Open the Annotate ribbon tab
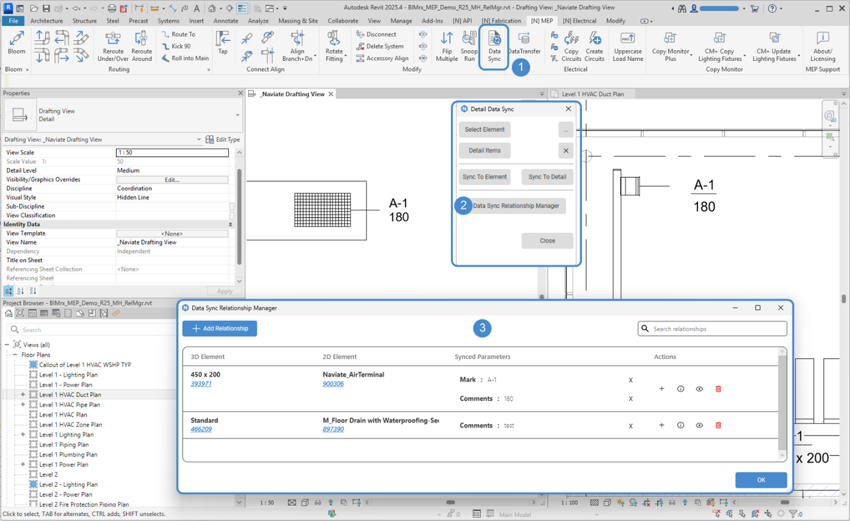The width and height of the screenshot is (850, 521). point(225,20)
